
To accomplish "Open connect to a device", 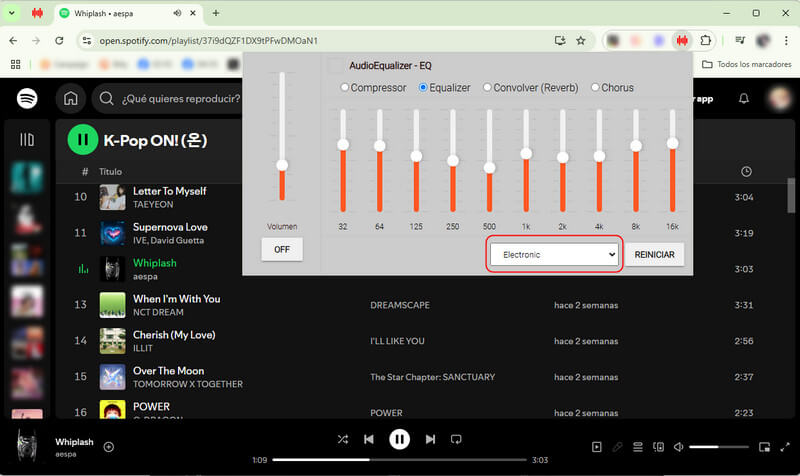I will pyautogui.click(x=659, y=447).
